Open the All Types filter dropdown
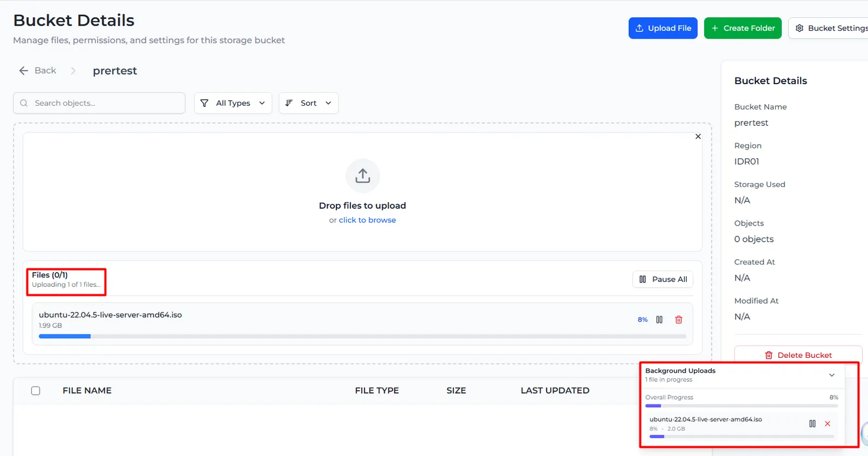Viewport: 868px width, 456px height. pos(233,103)
